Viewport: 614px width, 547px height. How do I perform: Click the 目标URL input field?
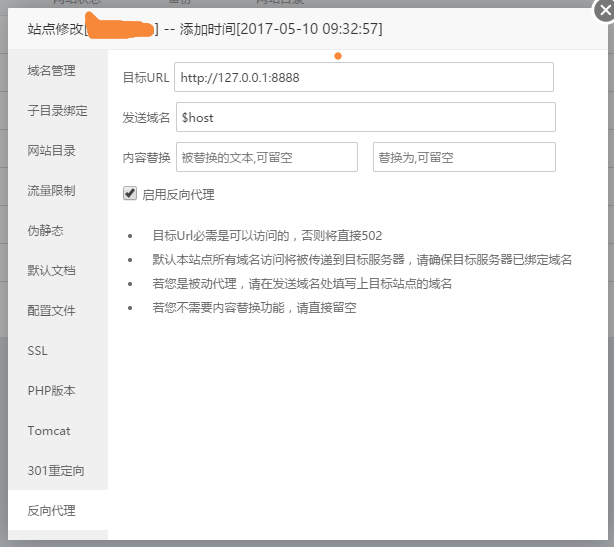[364, 77]
